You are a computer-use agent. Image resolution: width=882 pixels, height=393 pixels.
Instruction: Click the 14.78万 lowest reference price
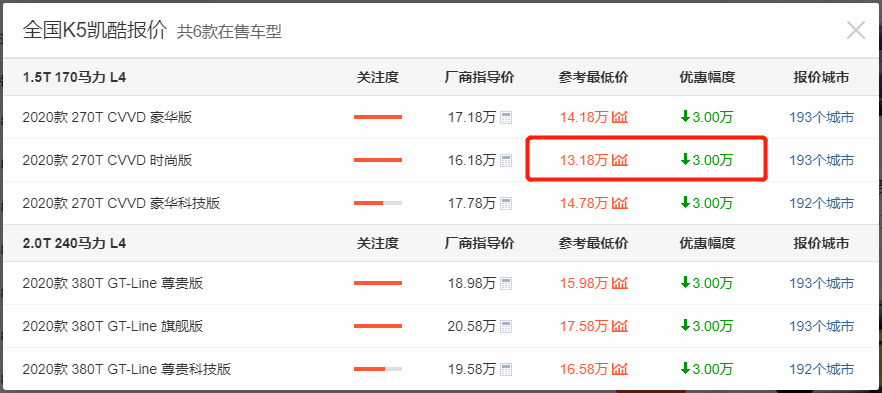(x=584, y=203)
